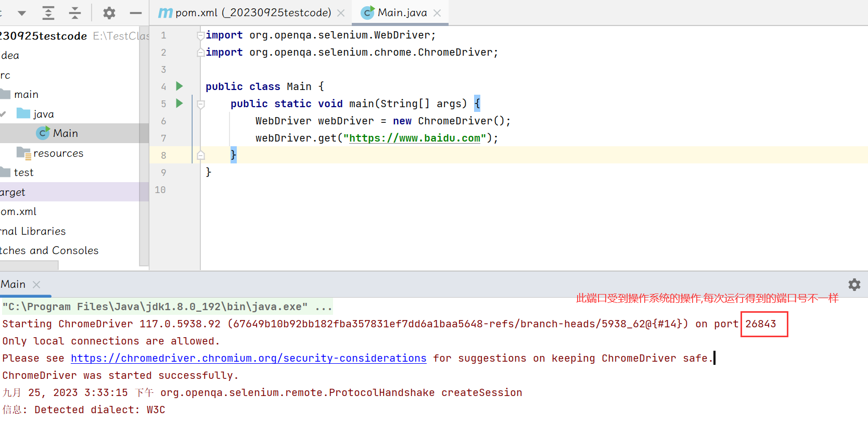Viewport: 868px width, 421px height.
Task: Collapse imports fold marker on line 1
Action: point(201,35)
